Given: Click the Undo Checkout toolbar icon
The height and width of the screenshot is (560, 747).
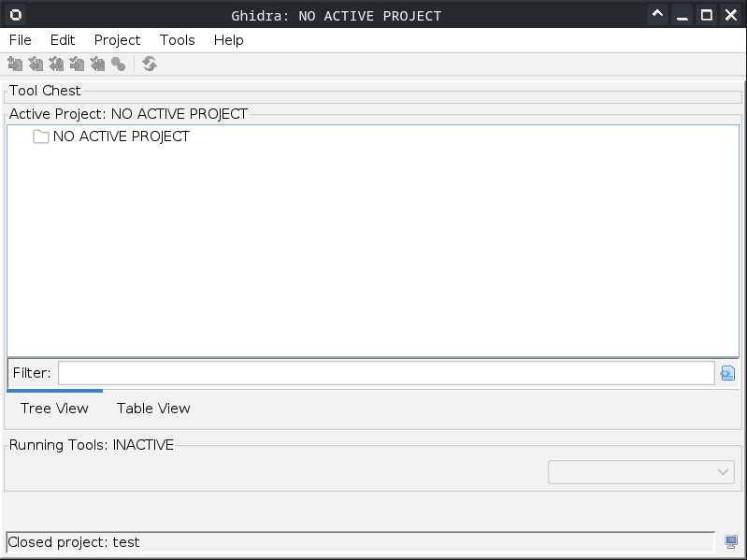Looking at the screenshot, I should [x=97, y=64].
